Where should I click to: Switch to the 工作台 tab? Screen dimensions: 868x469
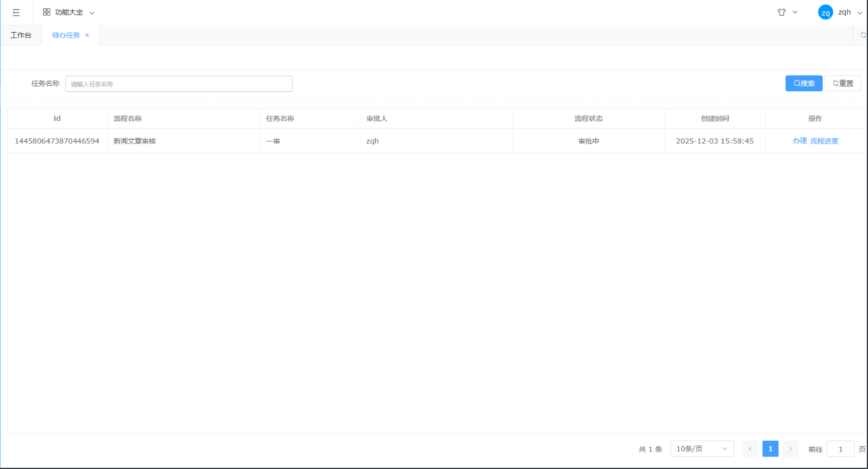pyautogui.click(x=21, y=35)
